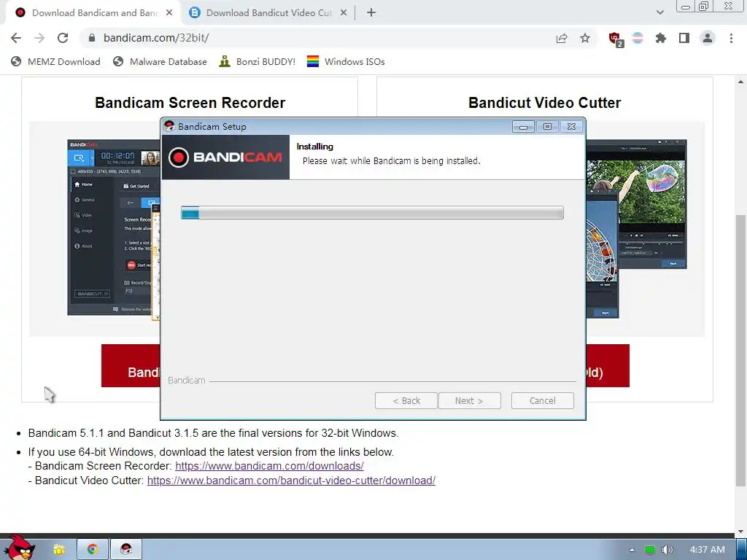Click the red Bandicam download button

click(131, 365)
